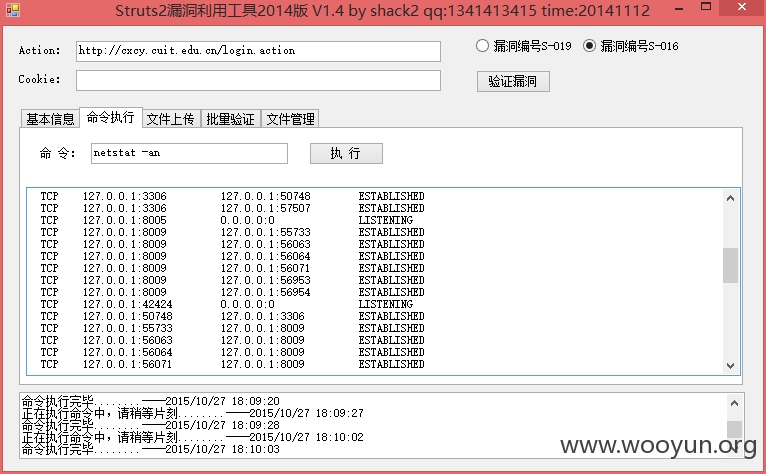Switch to the 文件上传 tab

pyautogui.click(x=170, y=119)
